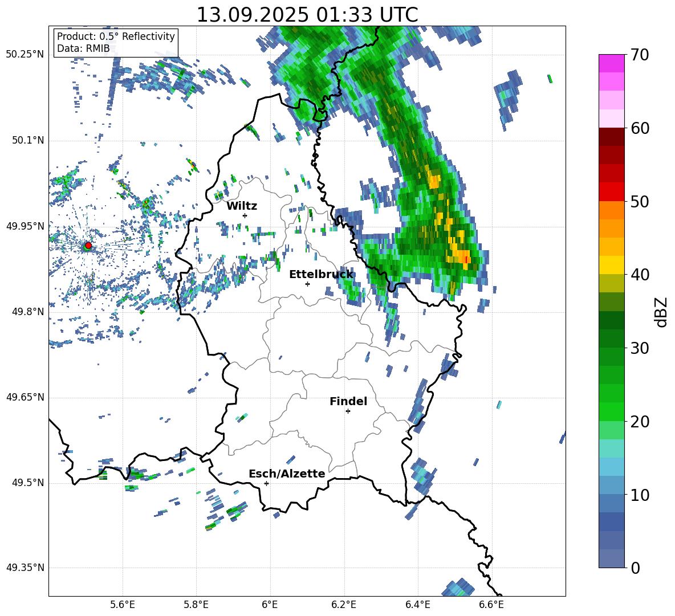Image resolution: width=675 pixels, height=616 pixels.
Task: Select the Wiltz city label
Action: tap(242, 206)
